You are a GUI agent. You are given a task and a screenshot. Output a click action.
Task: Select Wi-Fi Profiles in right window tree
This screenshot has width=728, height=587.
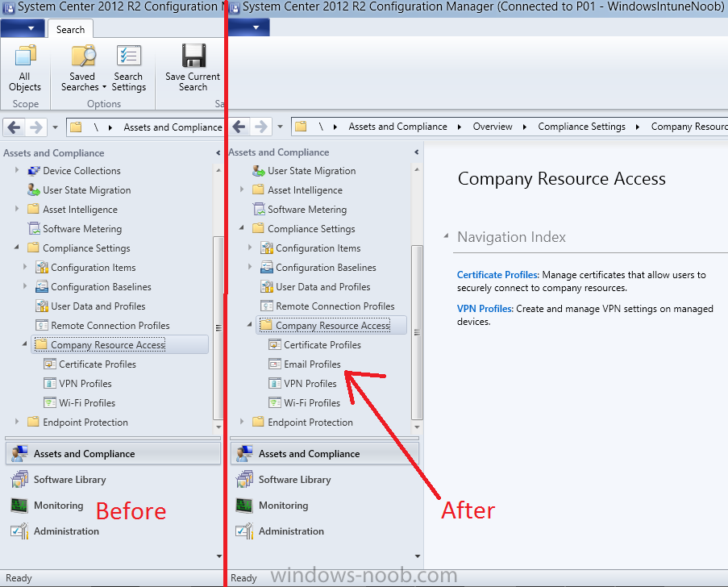click(312, 402)
